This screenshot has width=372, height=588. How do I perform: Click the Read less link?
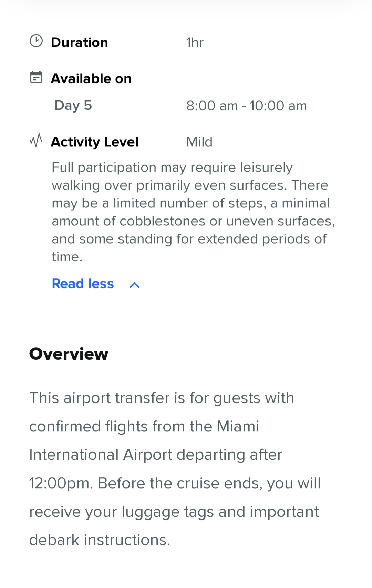tap(83, 284)
